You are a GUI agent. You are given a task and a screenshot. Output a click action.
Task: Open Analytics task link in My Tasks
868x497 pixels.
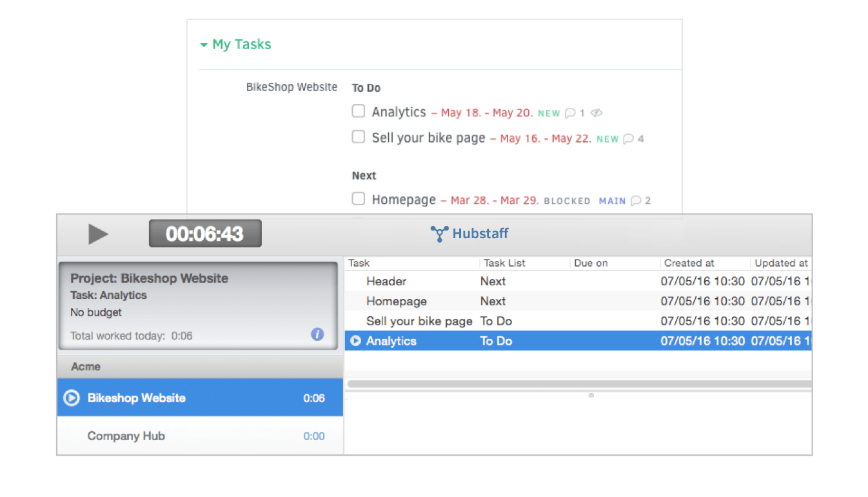point(399,112)
